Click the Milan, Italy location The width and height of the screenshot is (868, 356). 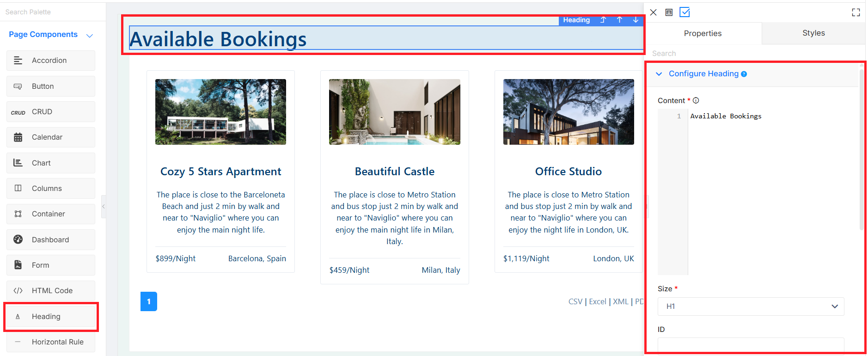click(441, 270)
